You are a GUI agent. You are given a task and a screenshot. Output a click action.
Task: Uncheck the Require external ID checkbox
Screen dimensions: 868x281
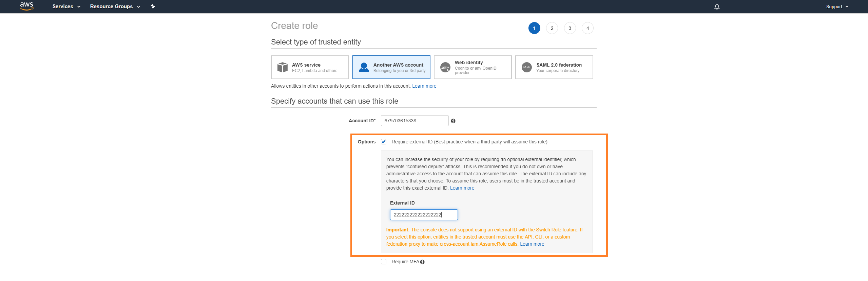[x=384, y=142]
